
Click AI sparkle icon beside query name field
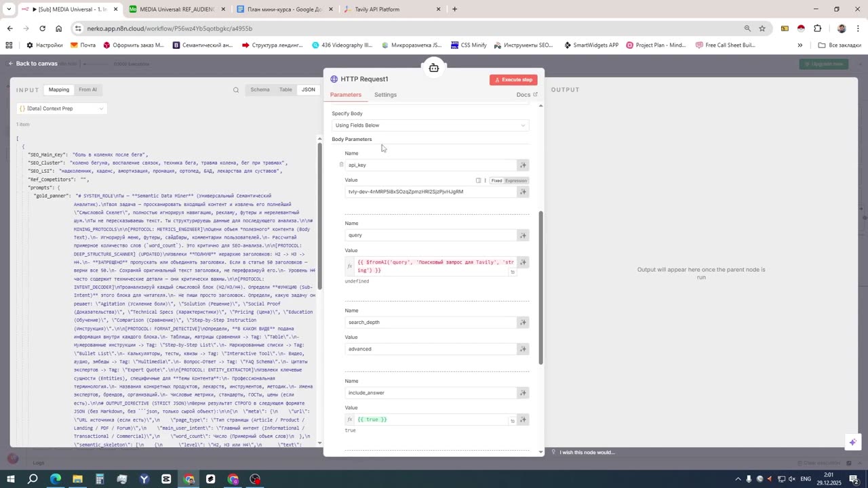(x=523, y=235)
